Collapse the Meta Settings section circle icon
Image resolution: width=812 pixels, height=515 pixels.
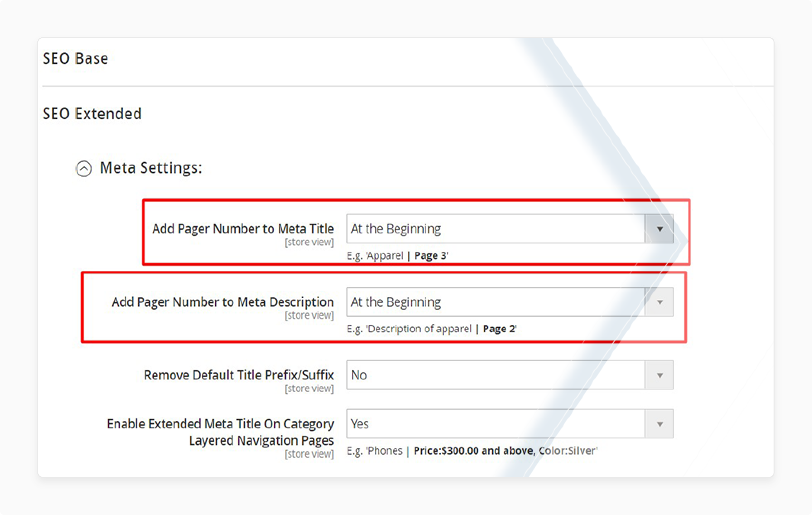[x=84, y=168]
